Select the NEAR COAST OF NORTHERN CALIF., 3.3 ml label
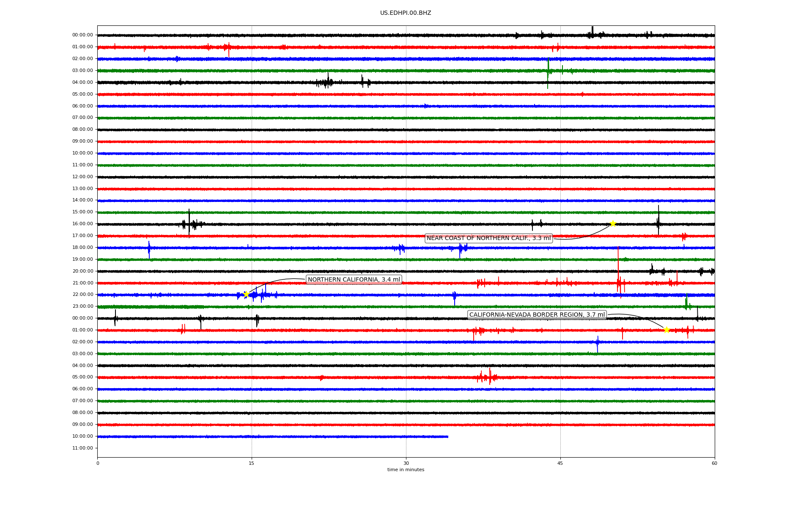The width and height of the screenshot is (812, 508). click(x=488, y=238)
